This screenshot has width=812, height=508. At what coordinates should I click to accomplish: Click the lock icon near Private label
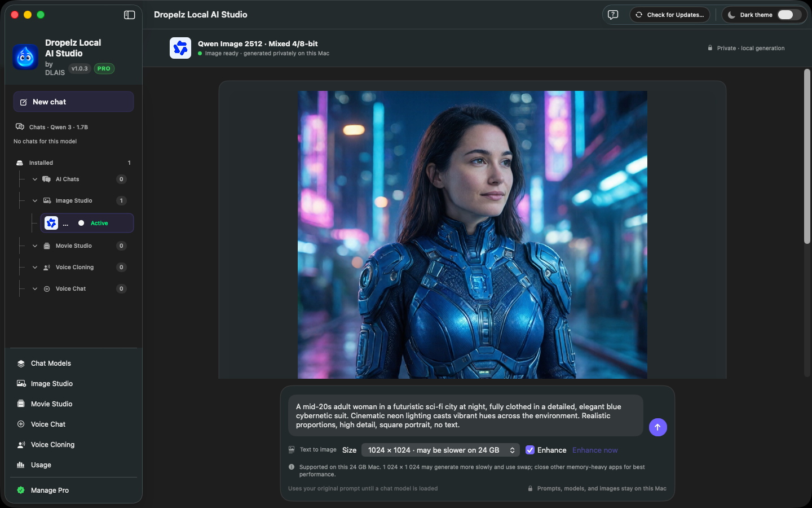coord(710,48)
